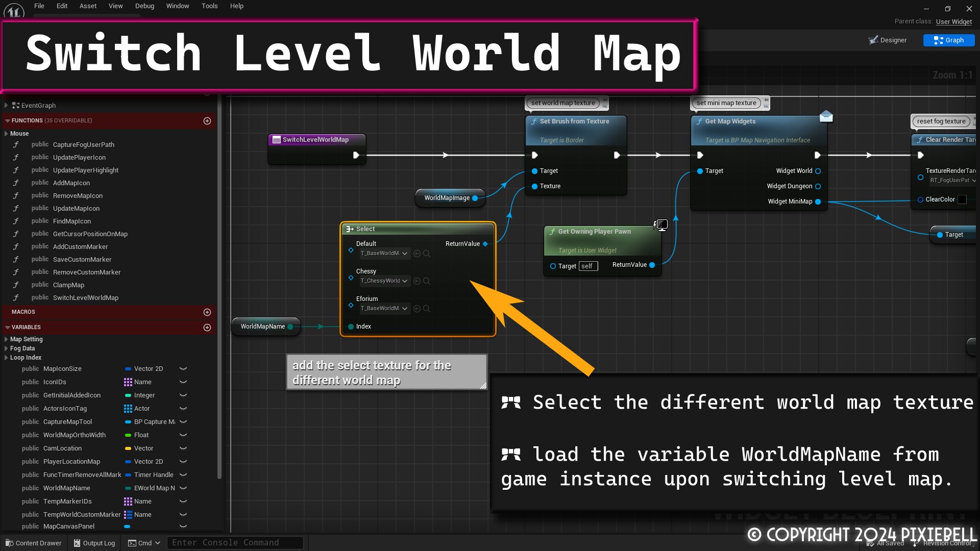Expand the Fog Data variable category
The width and height of the screenshot is (980, 551).
[x=7, y=348]
